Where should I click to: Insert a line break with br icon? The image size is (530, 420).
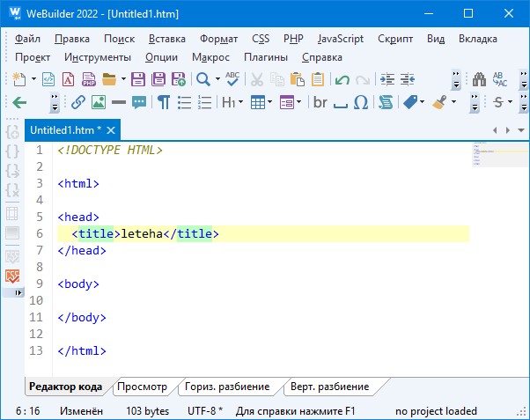320,102
